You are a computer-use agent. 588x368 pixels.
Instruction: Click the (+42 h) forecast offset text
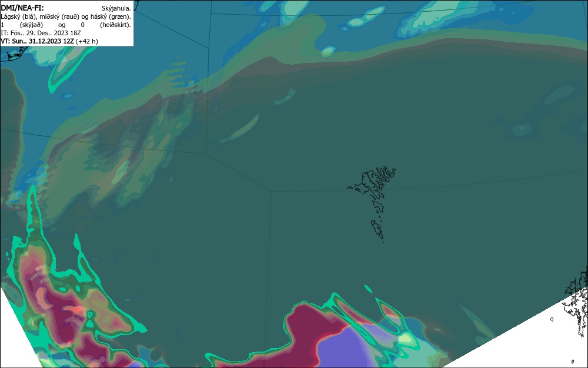pyautogui.click(x=86, y=41)
